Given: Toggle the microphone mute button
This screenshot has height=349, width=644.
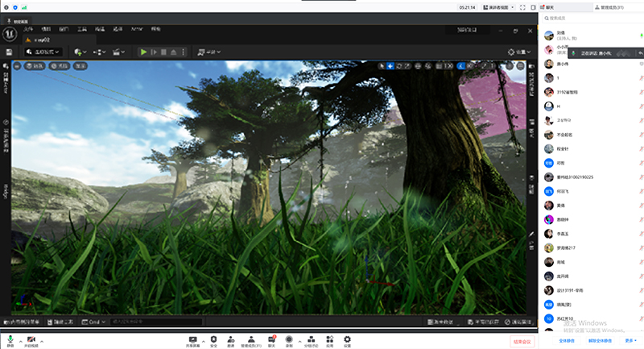Looking at the screenshot, I should click(11, 340).
